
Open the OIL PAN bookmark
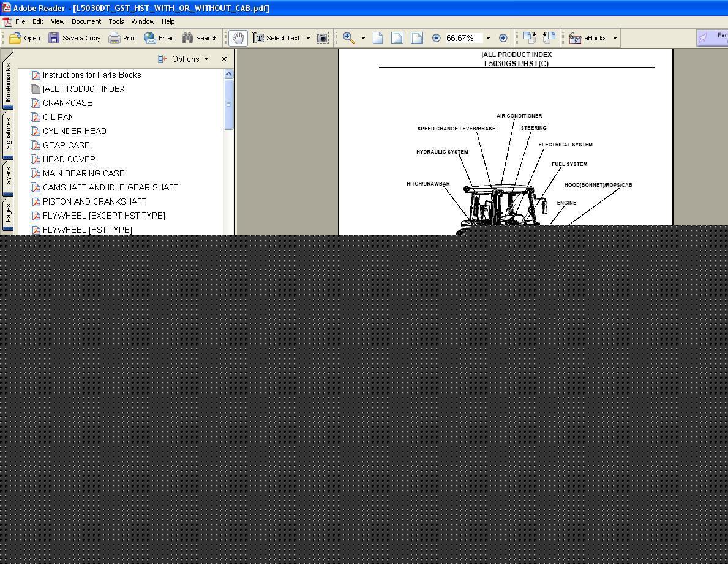tap(59, 118)
